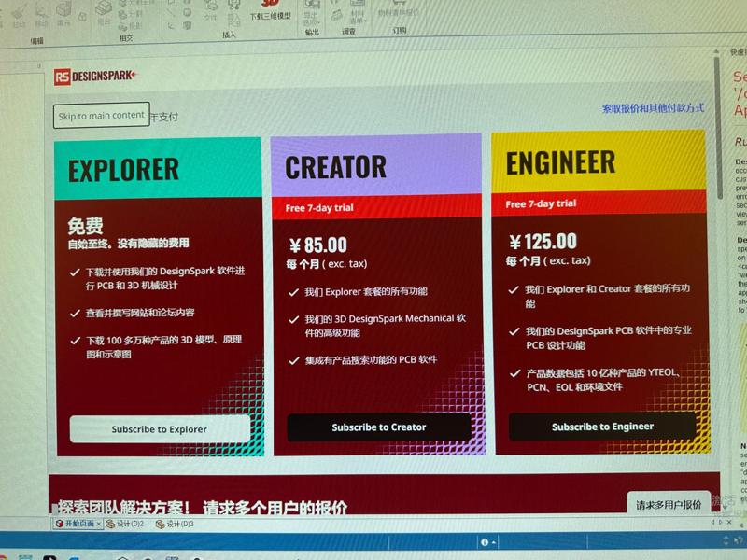
Task: Click the CREATOR plan heading
Action: pos(335,167)
